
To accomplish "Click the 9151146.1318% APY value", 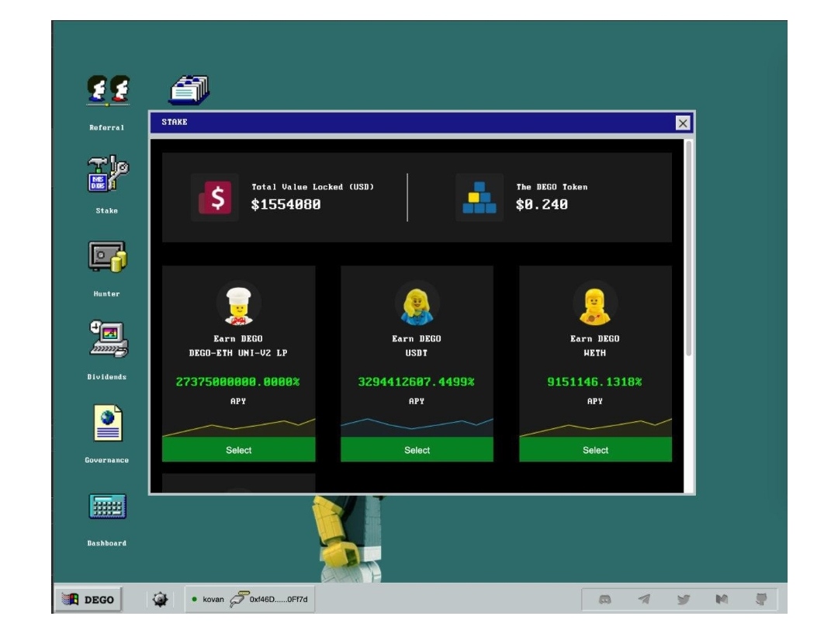I will coord(594,382).
